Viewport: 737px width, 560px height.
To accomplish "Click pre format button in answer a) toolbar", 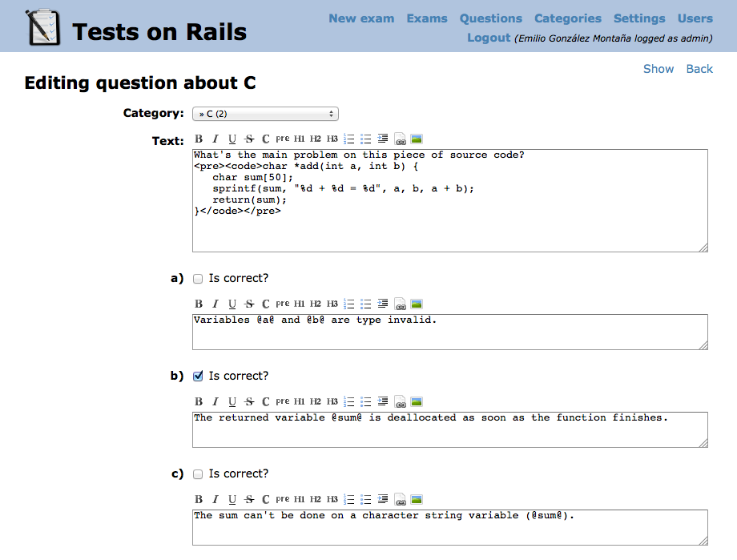I will coord(283,304).
